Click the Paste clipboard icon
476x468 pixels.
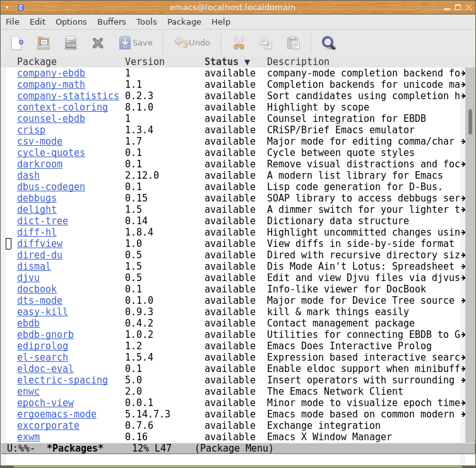click(294, 43)
